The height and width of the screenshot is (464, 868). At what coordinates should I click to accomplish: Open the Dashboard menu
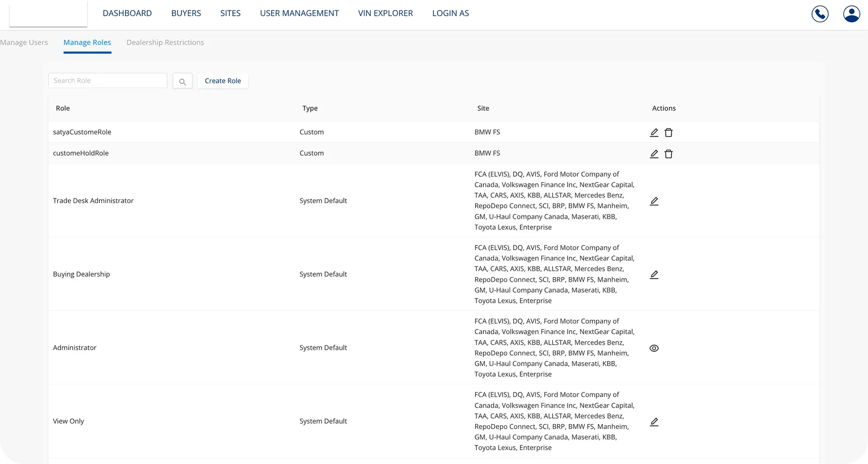point(127,13)
